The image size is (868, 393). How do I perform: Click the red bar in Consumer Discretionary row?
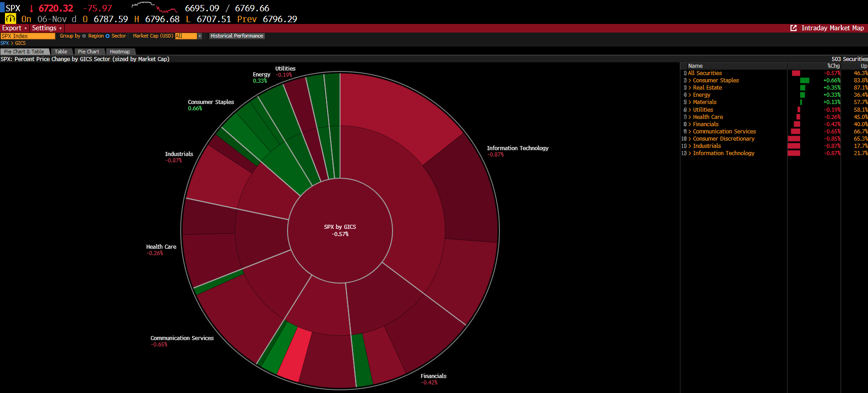pos(794,139)
